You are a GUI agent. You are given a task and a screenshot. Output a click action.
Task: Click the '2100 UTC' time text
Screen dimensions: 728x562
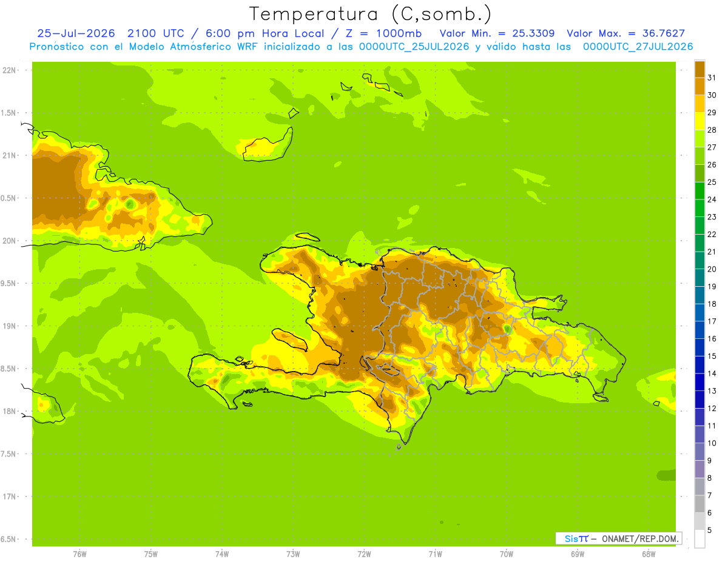[x=155, y=33]
